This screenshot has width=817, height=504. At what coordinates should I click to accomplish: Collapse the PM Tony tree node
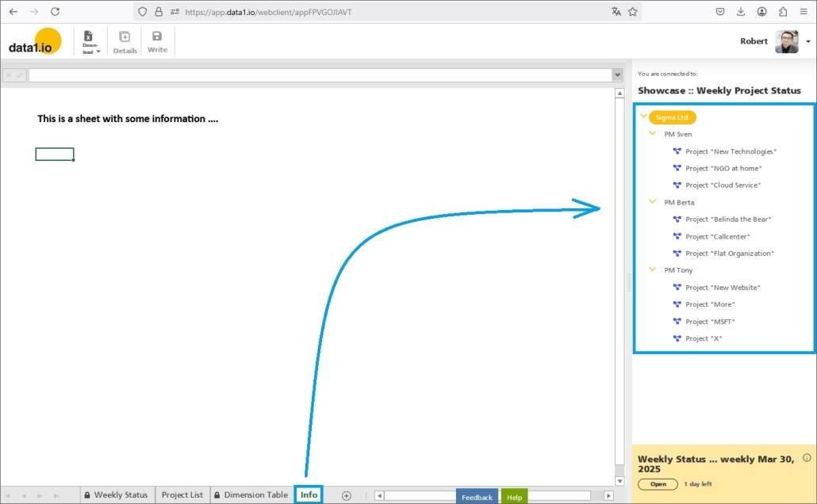click(653, 270)
